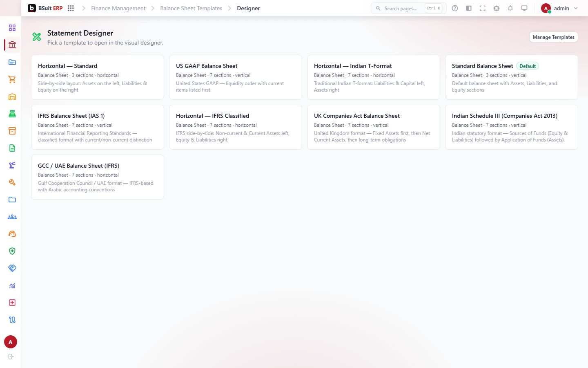Click the logout icon at sidebar bottom

click(11, 357)
